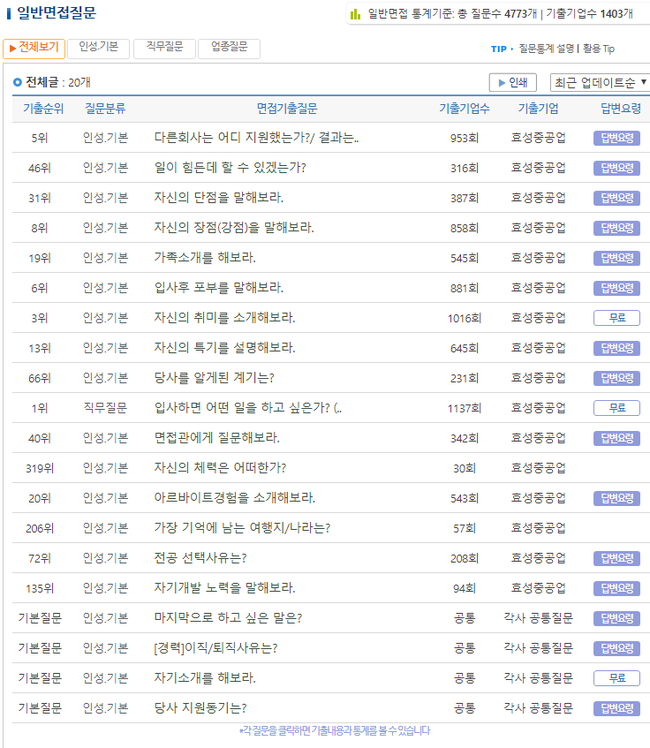
Task: Open question 입사후 포부를 말해보라
Action: click(x=219, y=288)
